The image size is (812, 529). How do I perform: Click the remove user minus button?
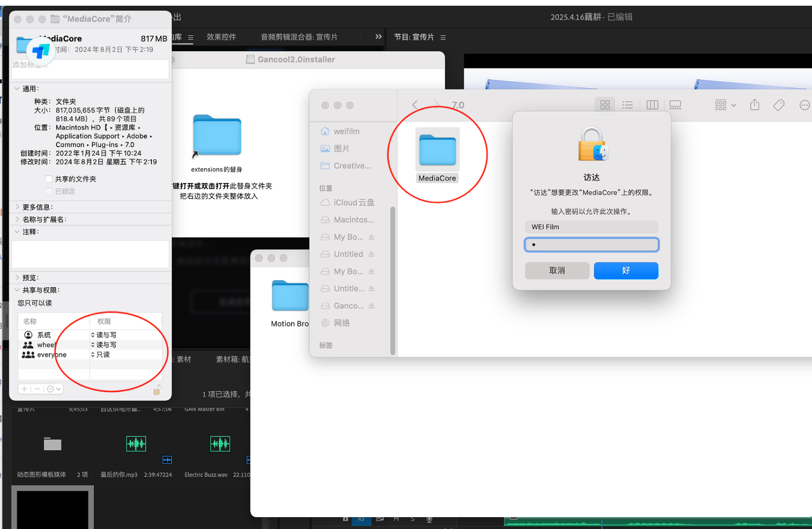click(x=37, y=389)
